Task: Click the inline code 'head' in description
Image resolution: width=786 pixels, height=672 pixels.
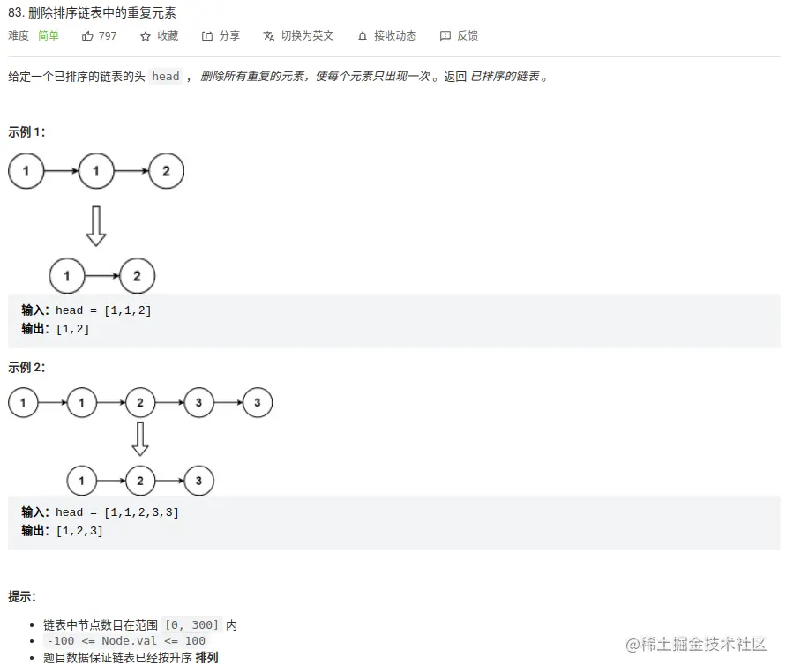Action: click(166, 77)
